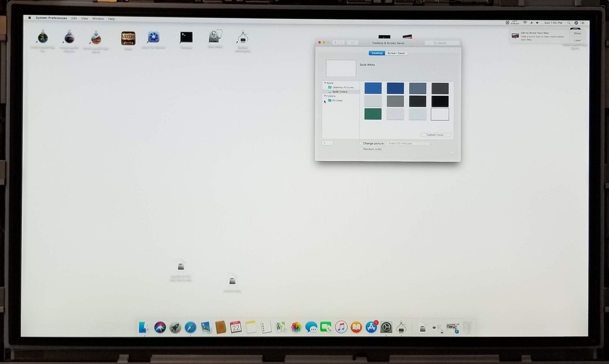
Task: Open the App Store Dock icon
Action: [371, 327]
